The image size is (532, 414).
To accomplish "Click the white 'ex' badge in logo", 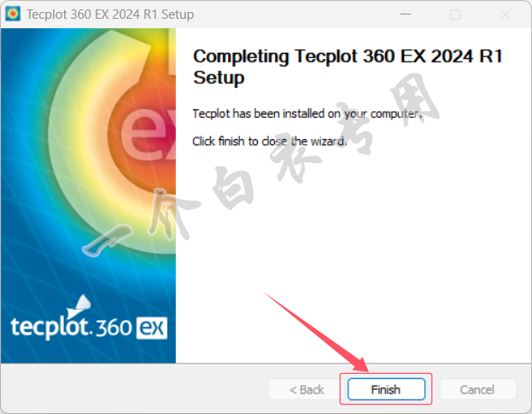I will click(152, 328).
